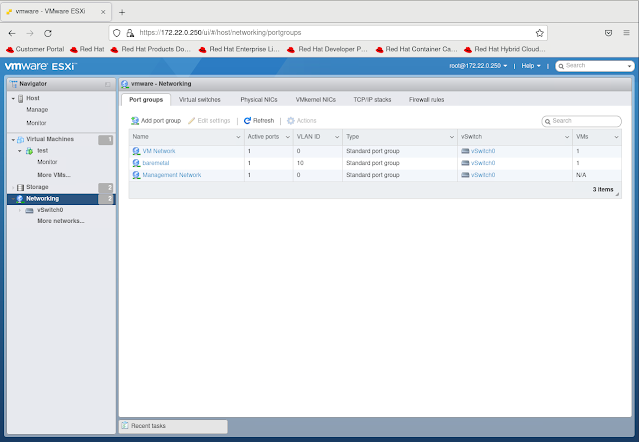Expand the vSwitch0 tree node

tap(20, 210)
